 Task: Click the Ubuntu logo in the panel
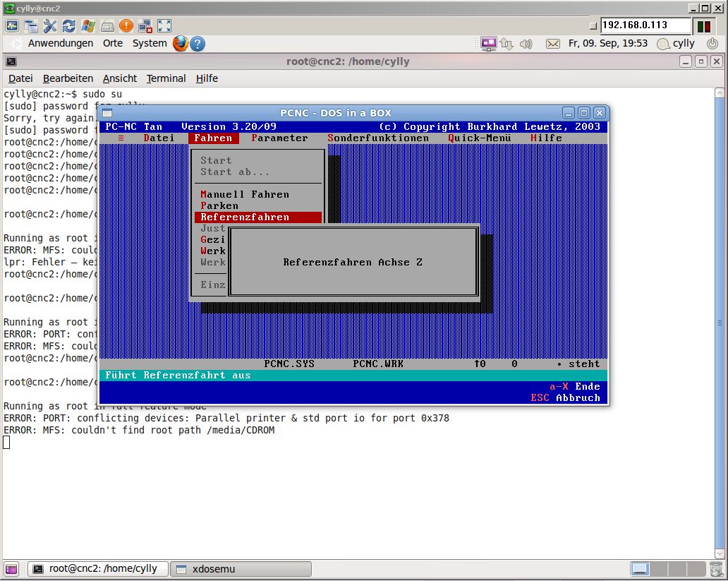coord(16,44)
